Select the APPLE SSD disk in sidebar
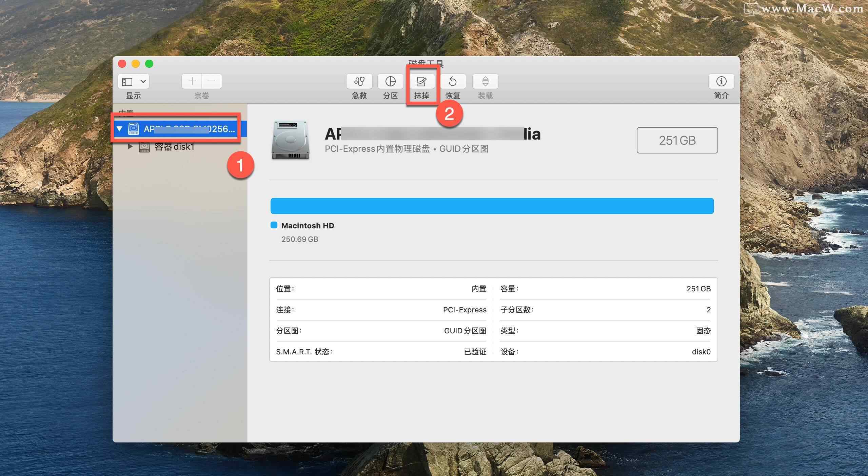The height and width of the screenshot is (476, 868). click(189, 129)
